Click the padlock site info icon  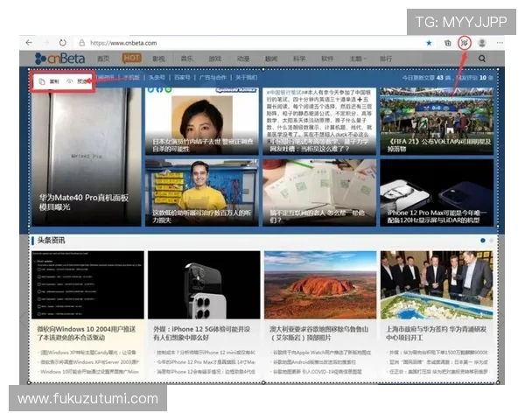click(x=81, y=43)
